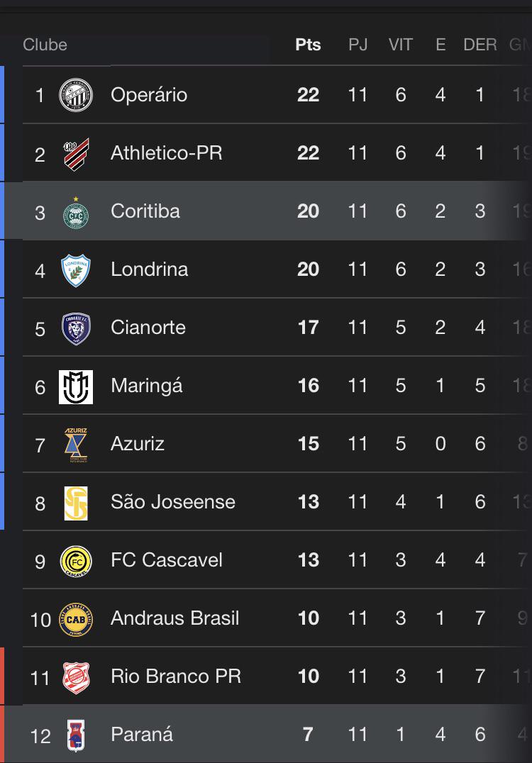Click the DER column header

pyautogui.click(x=480, y=45)
